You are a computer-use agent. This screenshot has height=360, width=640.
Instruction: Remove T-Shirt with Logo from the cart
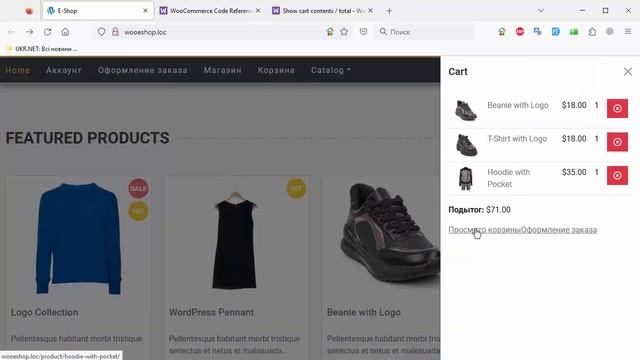617,142
